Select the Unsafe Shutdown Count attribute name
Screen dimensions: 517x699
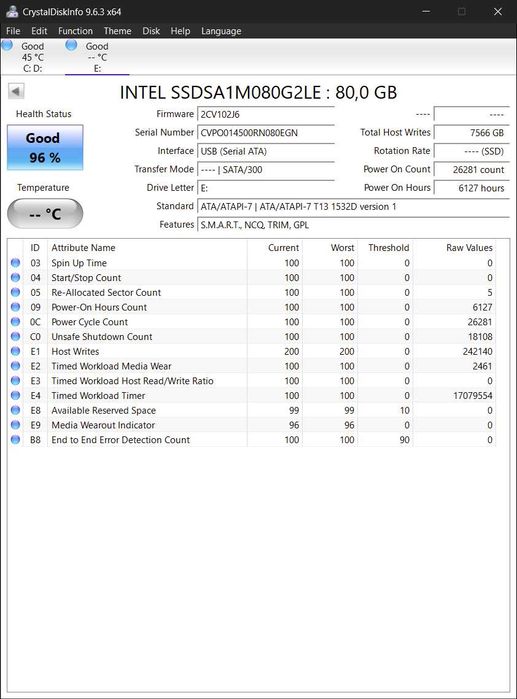click(102, 337)
